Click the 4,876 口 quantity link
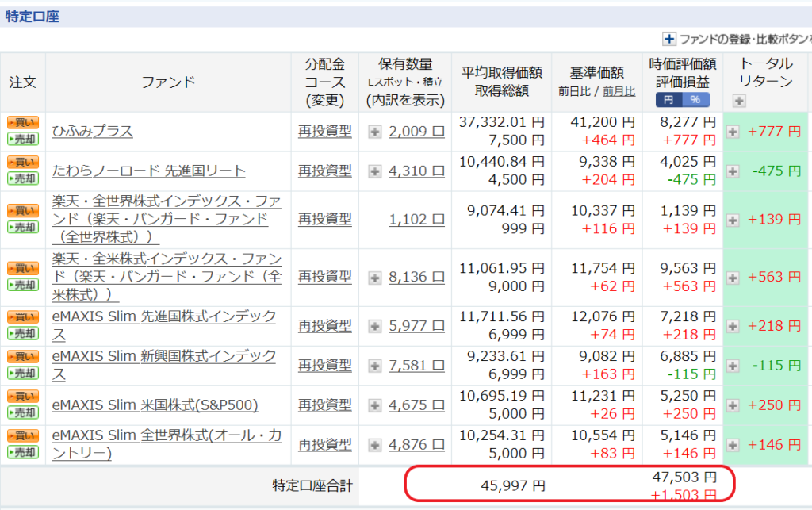 click(416, 444)
